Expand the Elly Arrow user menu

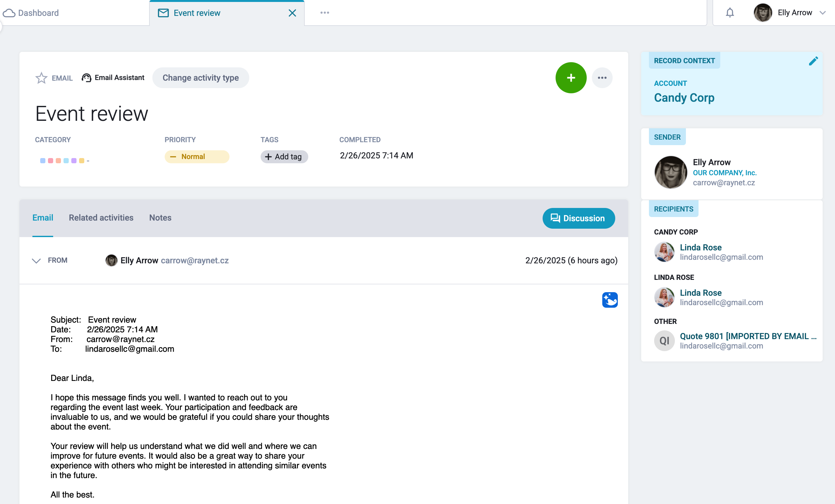pyautogui.click(x=822, y=13)
